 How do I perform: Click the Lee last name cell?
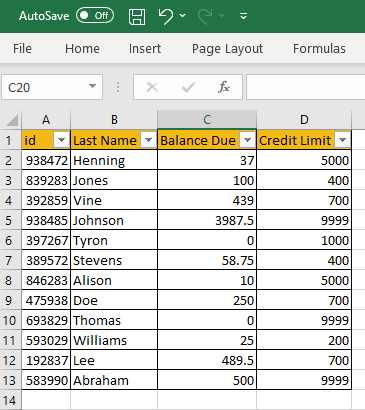[x=114, y=360]
